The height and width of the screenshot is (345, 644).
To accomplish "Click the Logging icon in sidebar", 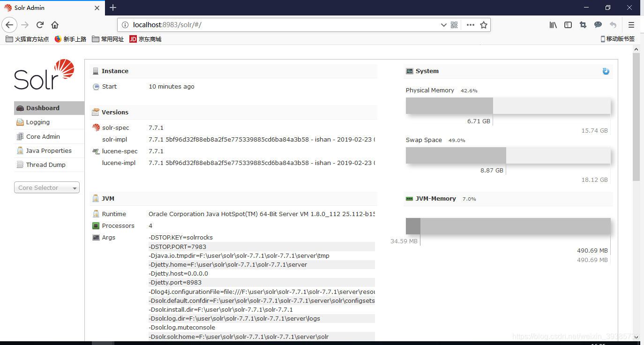I will [x=20, y=122].
